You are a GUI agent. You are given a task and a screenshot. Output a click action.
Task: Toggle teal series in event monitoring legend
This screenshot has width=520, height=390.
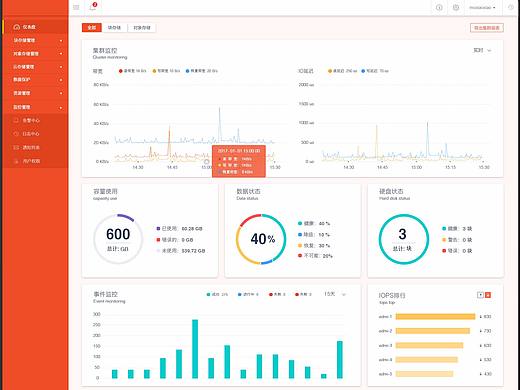coord(217,294)
